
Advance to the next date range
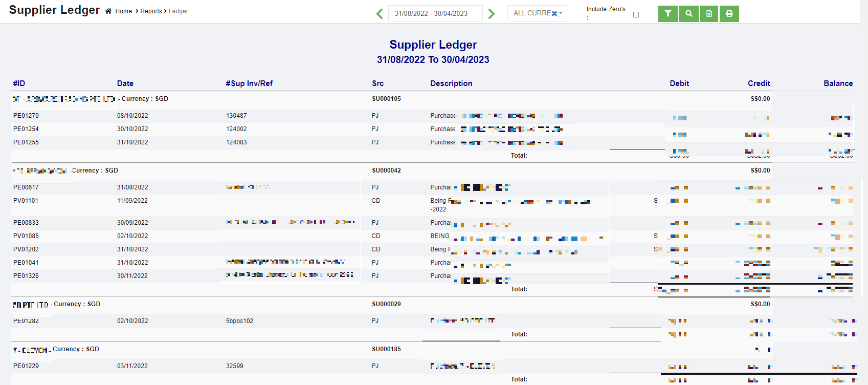(492, 14)
